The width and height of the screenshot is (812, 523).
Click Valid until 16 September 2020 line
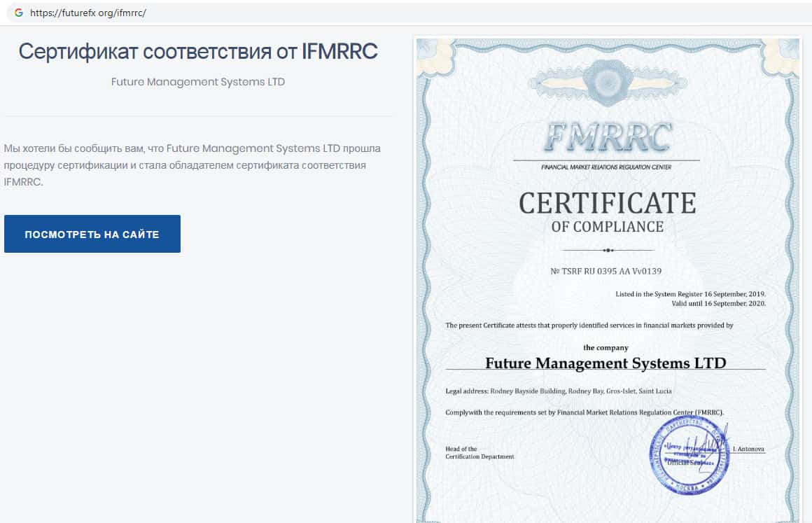click(x=718, y=303)
